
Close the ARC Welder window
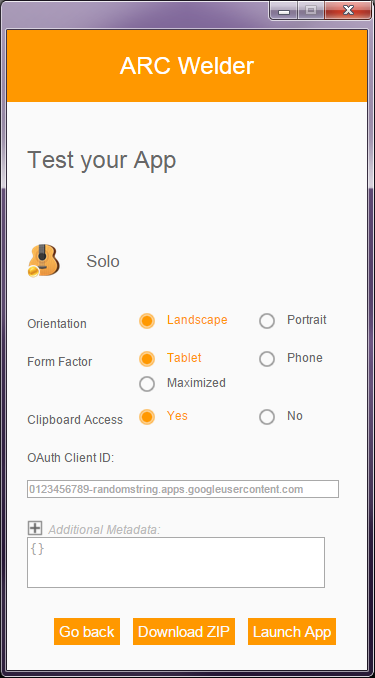[x=348, y=11]
